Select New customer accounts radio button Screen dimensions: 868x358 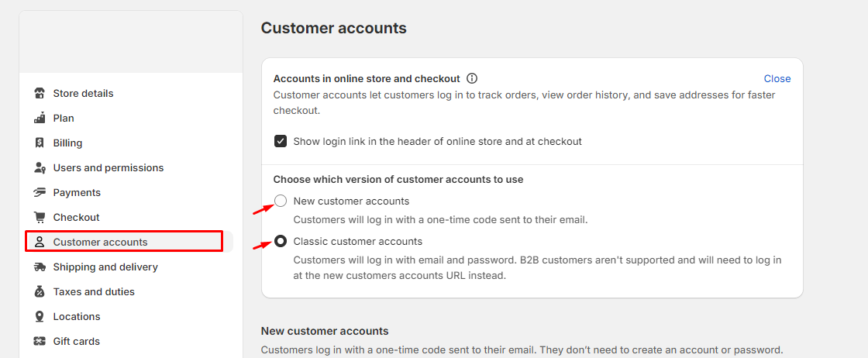click(x=281, y=201)
